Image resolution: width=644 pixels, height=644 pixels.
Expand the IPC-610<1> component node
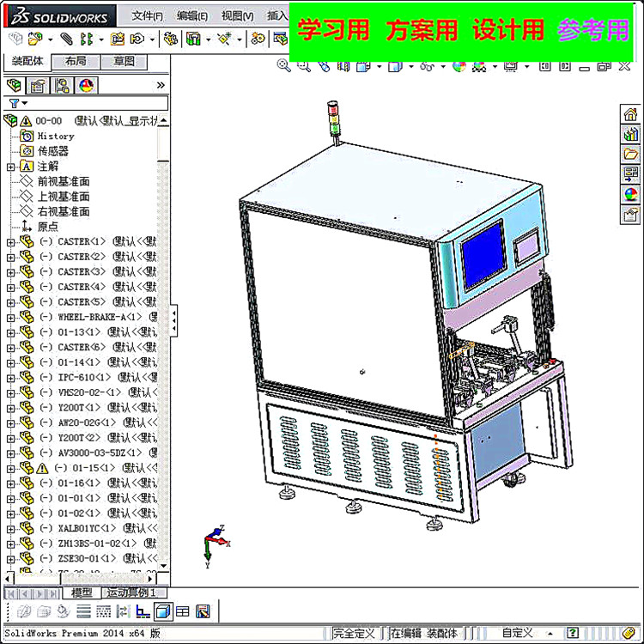pyautogui.click(x=10, y=379)
